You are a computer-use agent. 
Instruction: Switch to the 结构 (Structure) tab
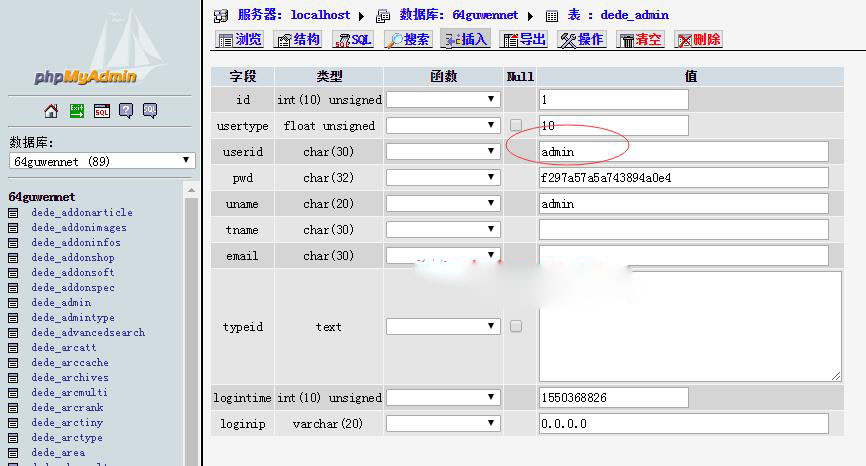297,40
